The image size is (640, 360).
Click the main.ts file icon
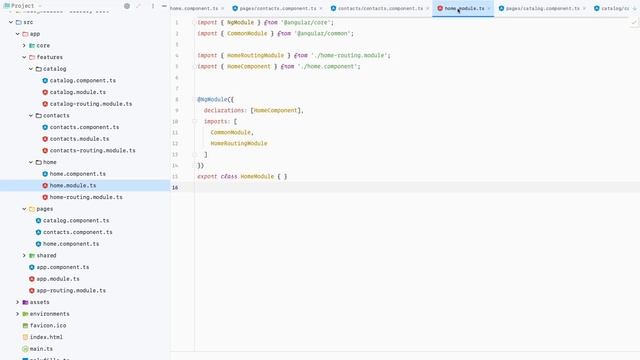(x=25, y=349)
